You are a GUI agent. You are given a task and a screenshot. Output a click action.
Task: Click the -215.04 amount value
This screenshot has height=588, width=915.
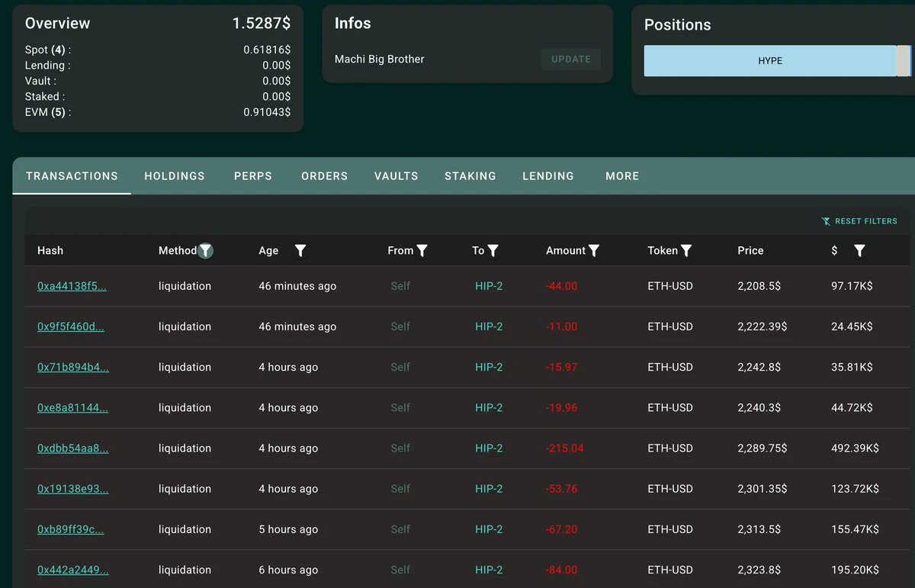tap(565, 448)
